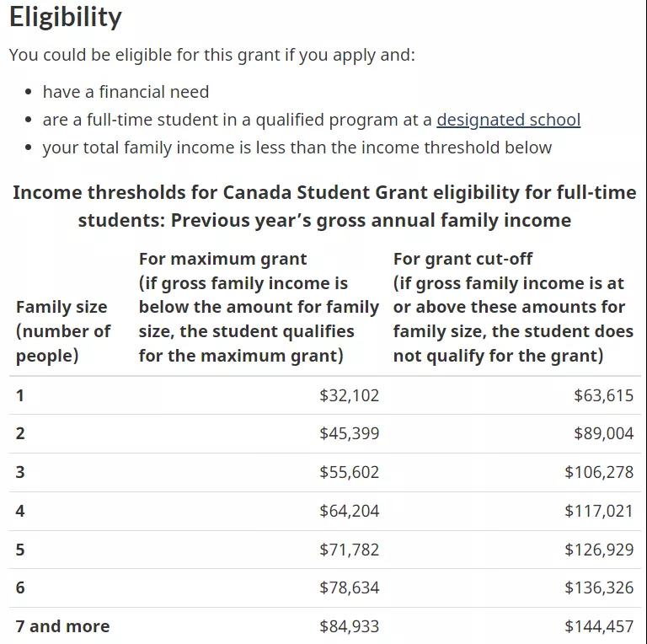Viewport: 647px width, 644px height.
Task: Click the 'For grant cut-off' column header
Action: click(513, 307)
